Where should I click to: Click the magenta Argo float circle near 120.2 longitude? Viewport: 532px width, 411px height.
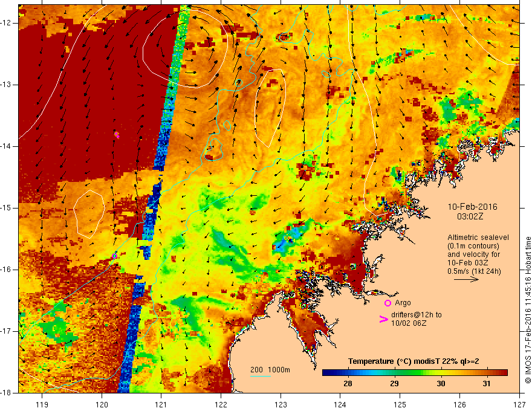coord(114,256)
